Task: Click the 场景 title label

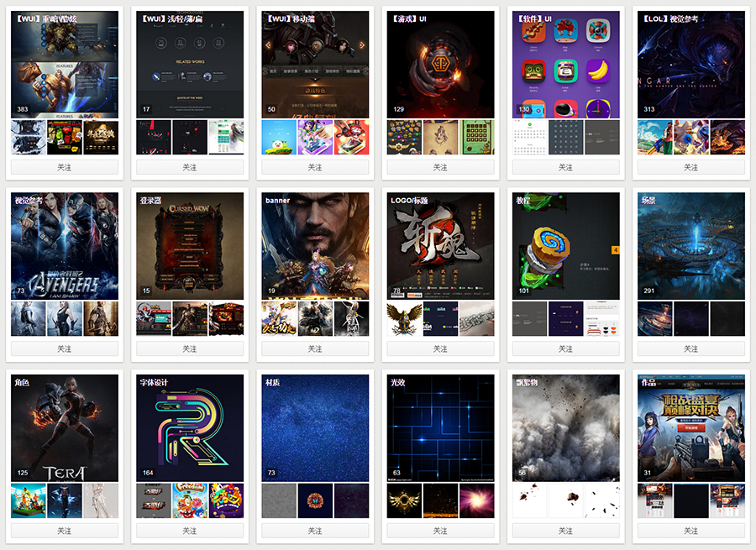Action: pos(648,200)
